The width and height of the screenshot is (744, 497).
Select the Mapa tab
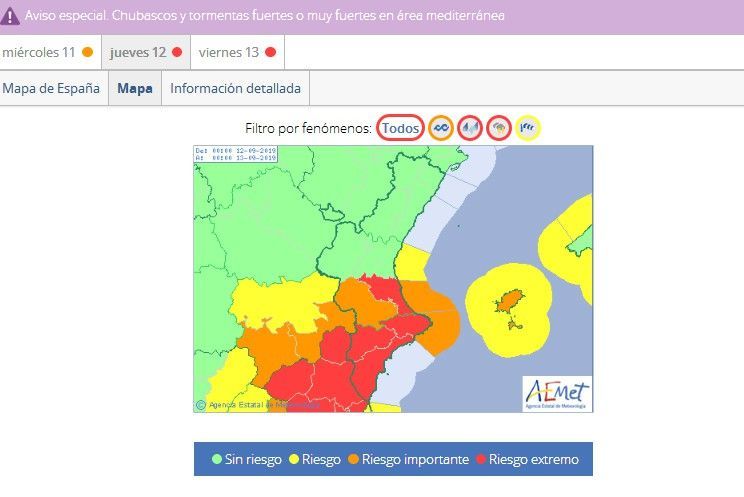135,88
